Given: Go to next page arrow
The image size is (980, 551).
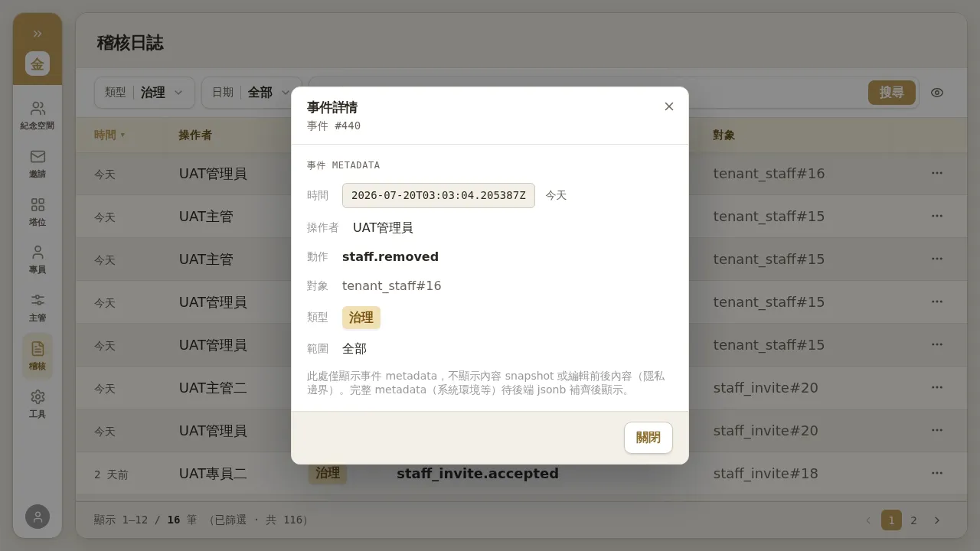Looking at the screenshot, I should pos(937,520).
